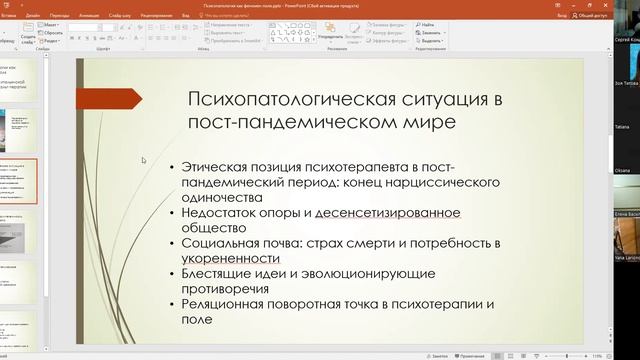Open the Направление текста dropdown
The image size is (640, 360).
coord(228,25)
